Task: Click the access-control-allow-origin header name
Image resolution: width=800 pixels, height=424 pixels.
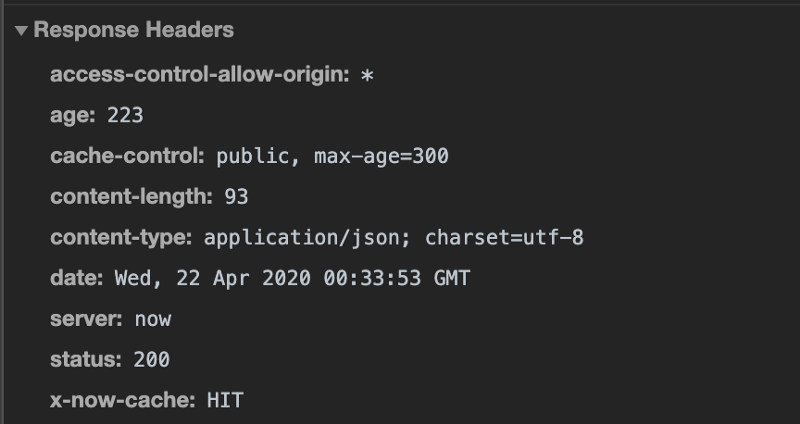Action: pos(200,74)
